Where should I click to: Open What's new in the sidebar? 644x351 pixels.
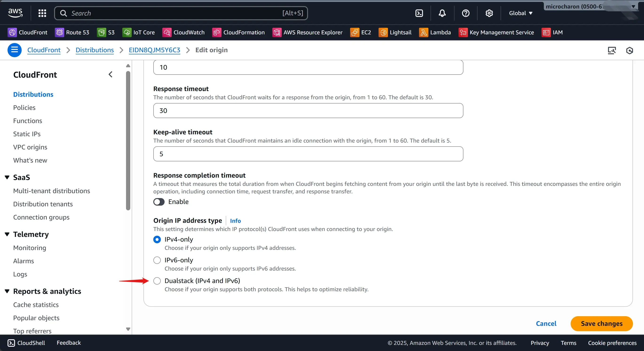click(30, 160)
